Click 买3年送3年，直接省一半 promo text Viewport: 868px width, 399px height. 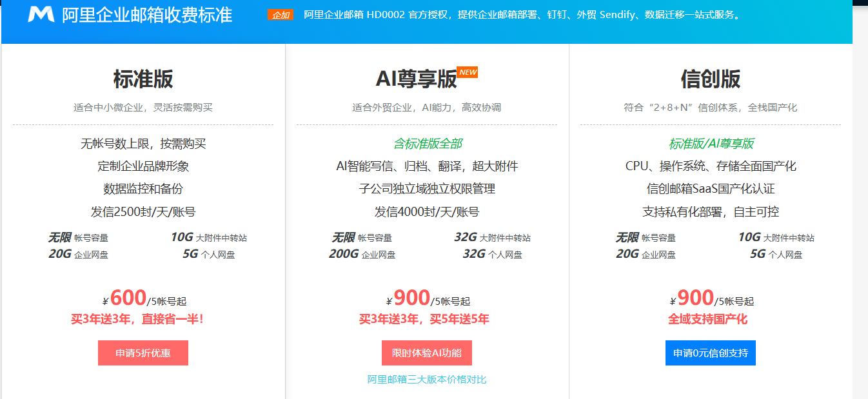coord(137,319)
